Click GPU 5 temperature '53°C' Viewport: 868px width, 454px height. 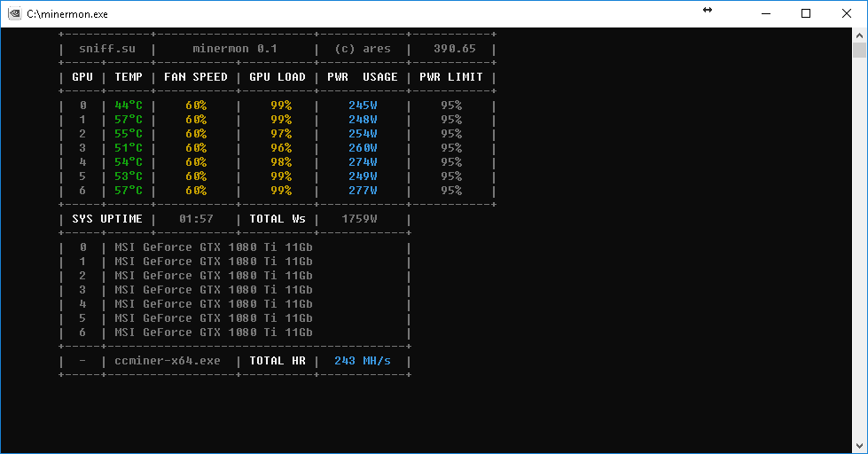(129, 176)
